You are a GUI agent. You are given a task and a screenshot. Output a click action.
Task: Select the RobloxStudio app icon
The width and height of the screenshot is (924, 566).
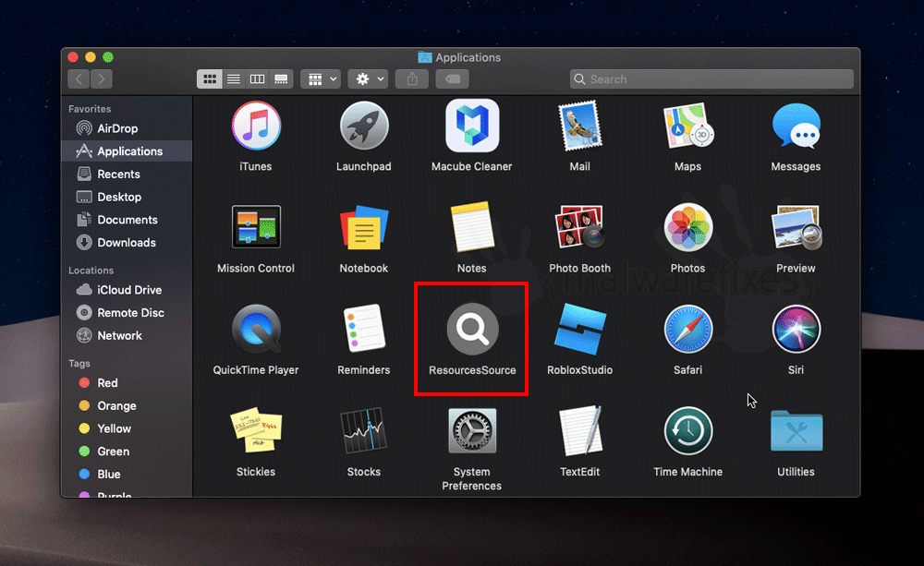click(x=580, y=329)
